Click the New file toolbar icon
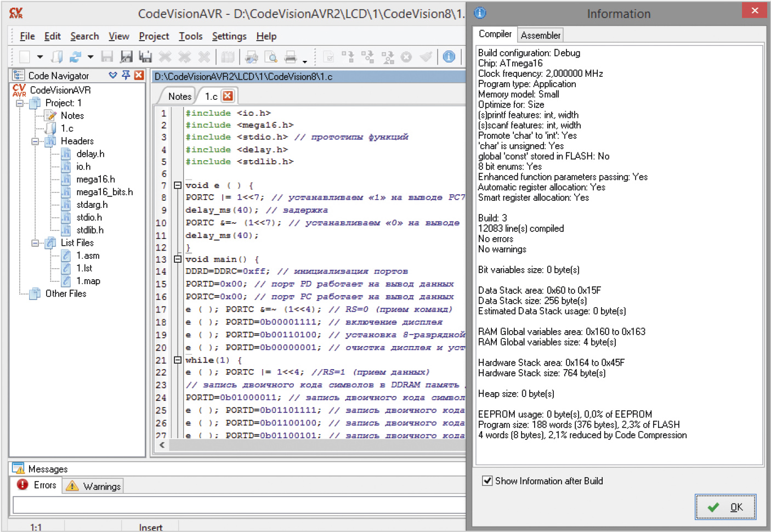Screen dimensions: 771x532 point(25,56)
